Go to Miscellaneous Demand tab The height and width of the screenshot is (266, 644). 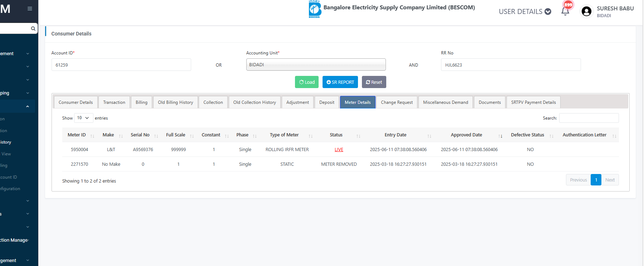coord(446,102)
